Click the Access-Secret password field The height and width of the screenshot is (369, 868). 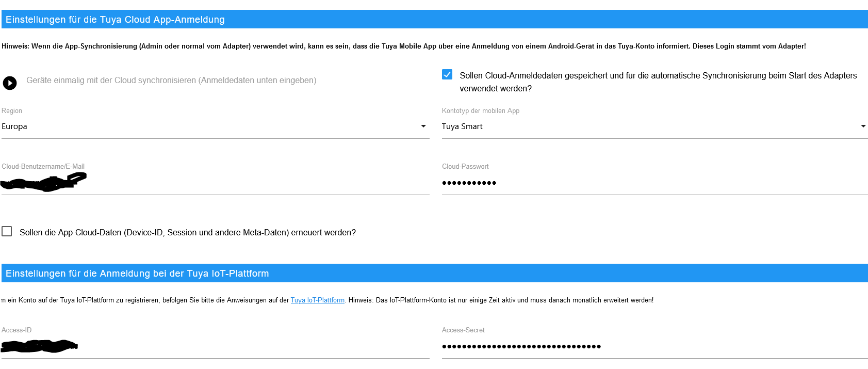pos(654,346)
